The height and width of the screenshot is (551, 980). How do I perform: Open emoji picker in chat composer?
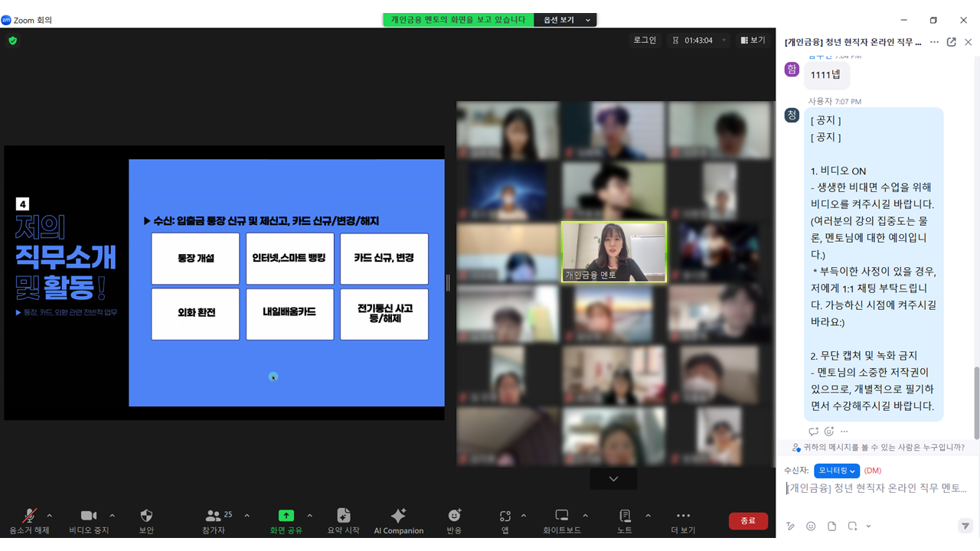pyautogui.click(x=811, y=526)
